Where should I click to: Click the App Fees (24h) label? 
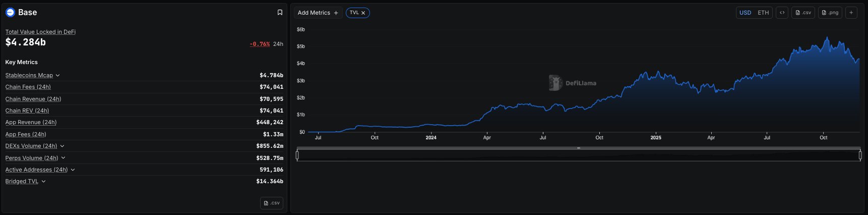[x=26, y=134]
